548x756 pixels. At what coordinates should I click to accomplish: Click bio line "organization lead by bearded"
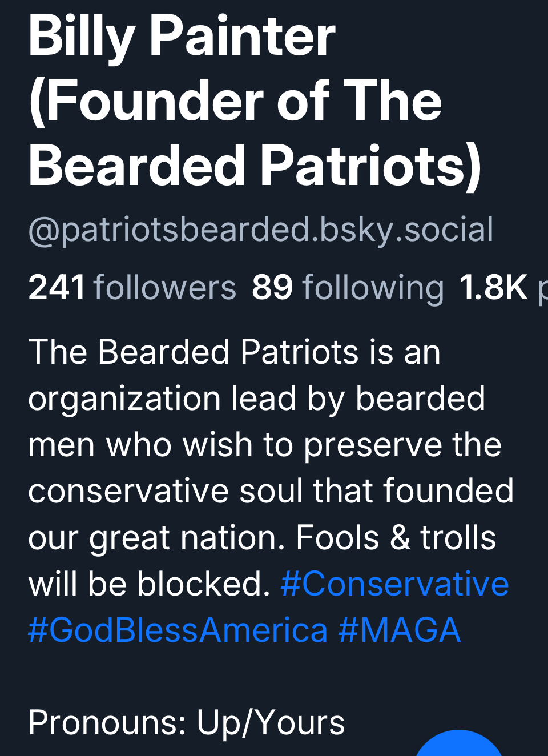coord(256,398)
